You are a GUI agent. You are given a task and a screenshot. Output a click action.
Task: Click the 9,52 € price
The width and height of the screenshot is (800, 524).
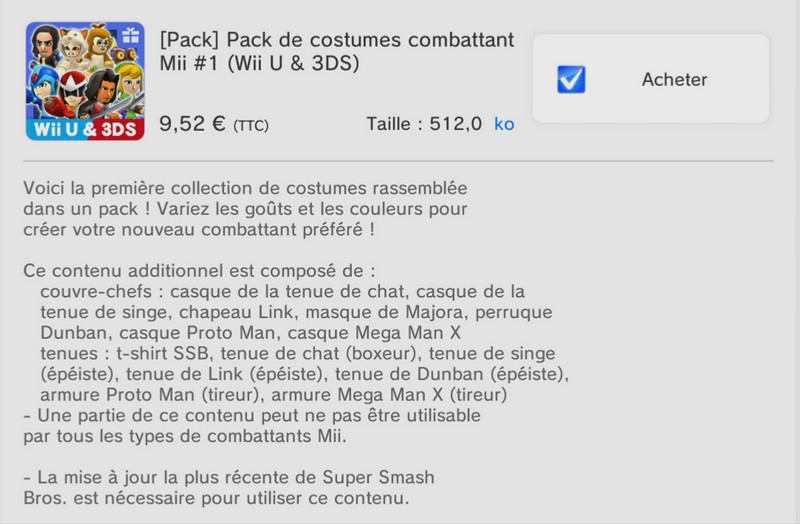(192, 123)
